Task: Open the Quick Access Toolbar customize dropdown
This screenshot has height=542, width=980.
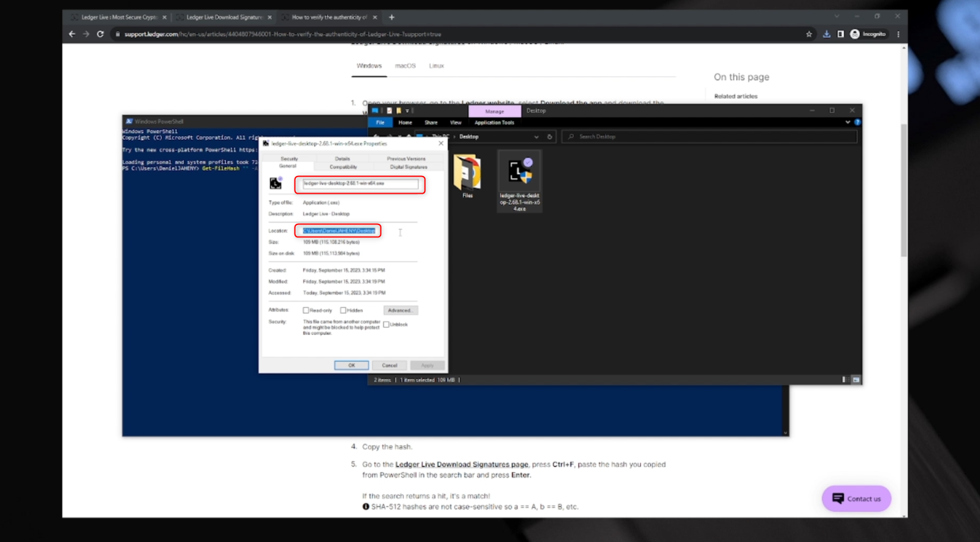Action: click(407, 111)
